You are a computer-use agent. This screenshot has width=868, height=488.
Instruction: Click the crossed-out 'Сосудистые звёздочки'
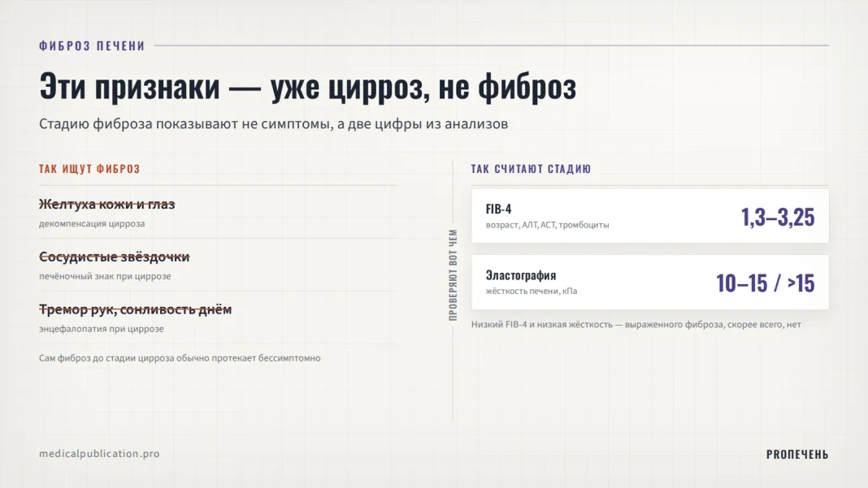114,257
